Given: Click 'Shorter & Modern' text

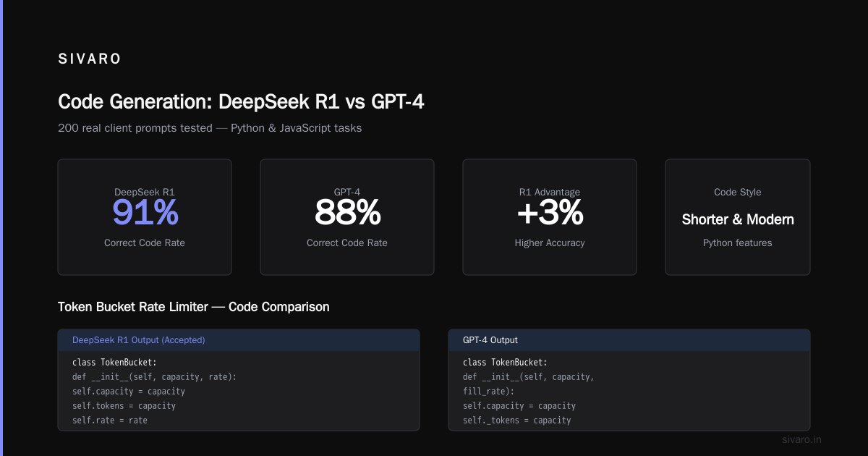Looking at the screenshot, I should tap(738, 219).
